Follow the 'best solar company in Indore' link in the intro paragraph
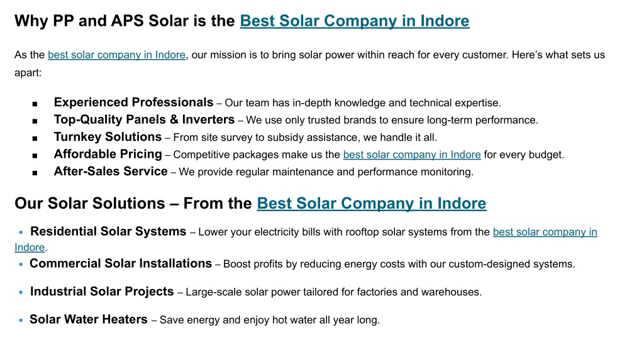This screenshot has width=644, height=362. (x=116, y=55)
